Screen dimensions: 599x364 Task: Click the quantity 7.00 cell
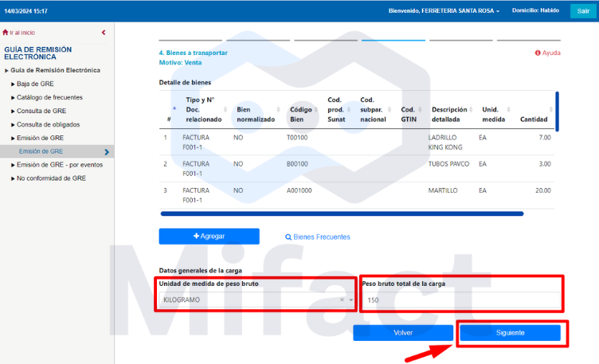tap(545, 138)
